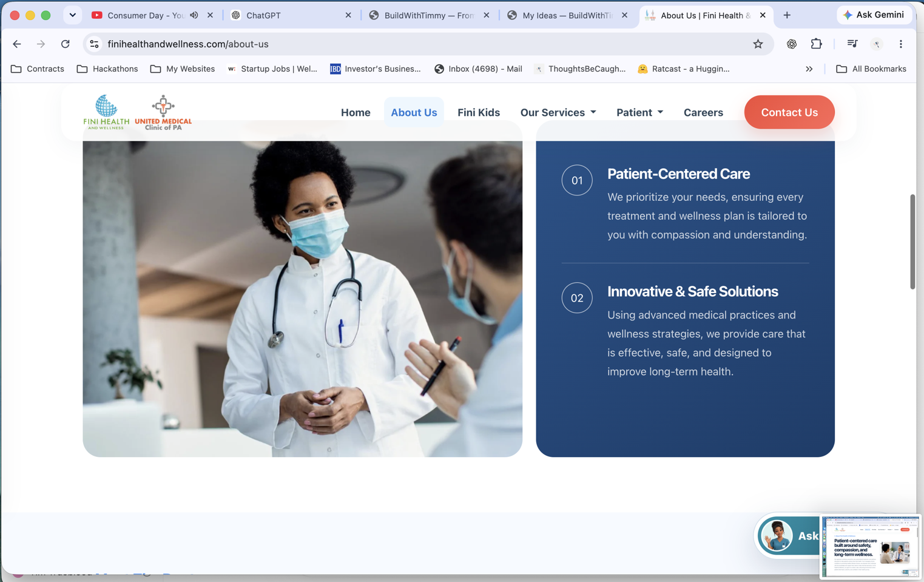
Task: Go to the Home page link
Action: click(x=356, y=112)
